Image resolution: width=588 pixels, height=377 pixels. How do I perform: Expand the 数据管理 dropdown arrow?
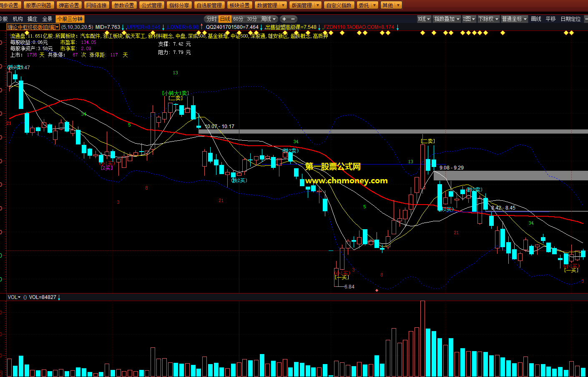point(283,5)
